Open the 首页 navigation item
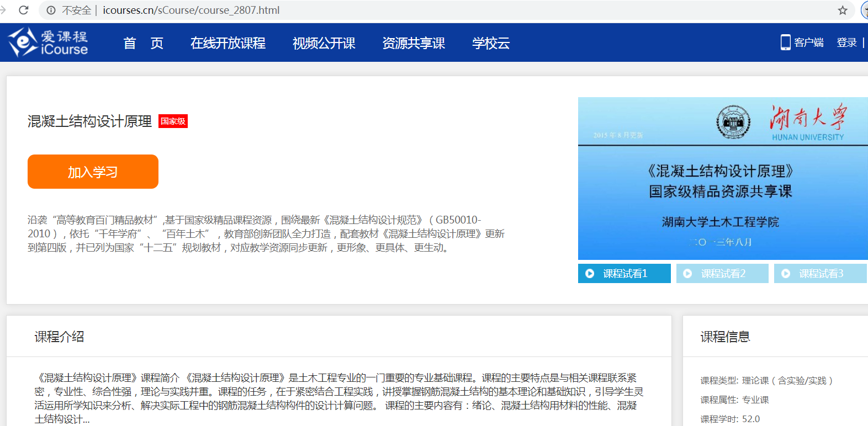868x426 pixels. (143, 43)
